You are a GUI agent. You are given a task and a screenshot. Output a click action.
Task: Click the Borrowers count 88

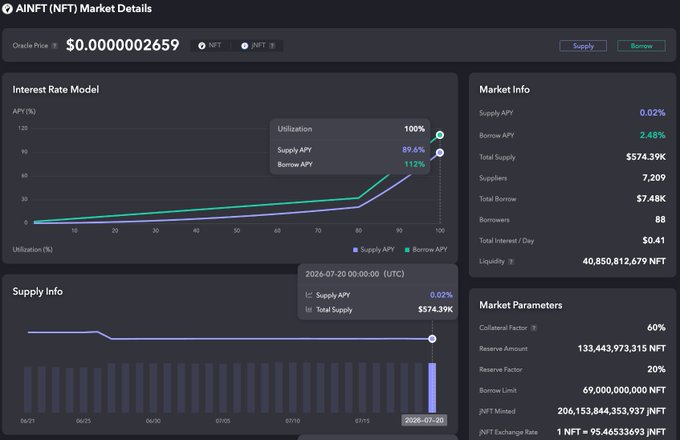[660, 219]
